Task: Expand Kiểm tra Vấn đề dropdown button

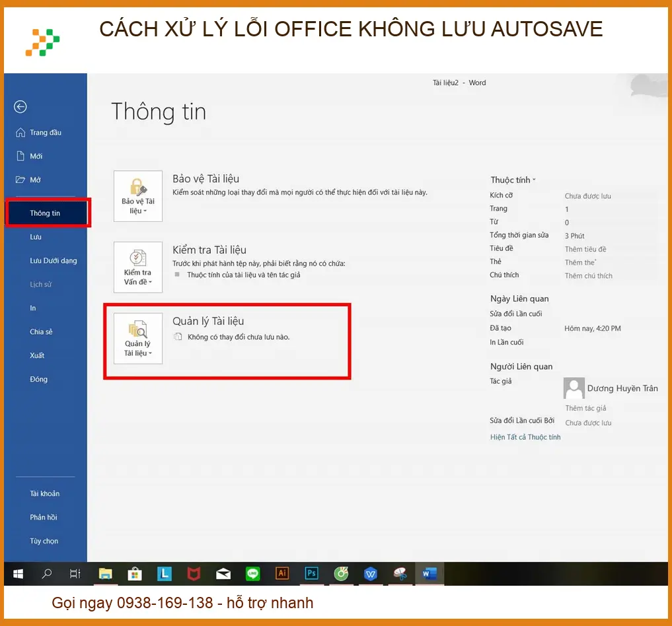Action: [138, 267]
